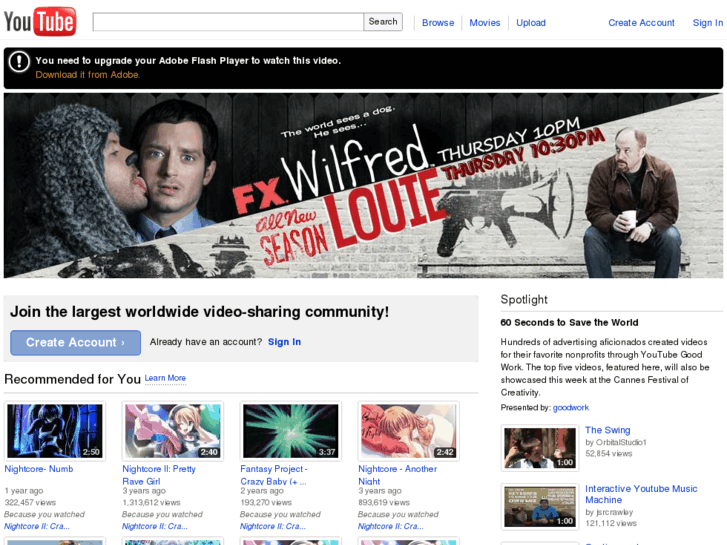Click Create Account link in header
Screen dimensions: 727x545
tap(641, 23)
